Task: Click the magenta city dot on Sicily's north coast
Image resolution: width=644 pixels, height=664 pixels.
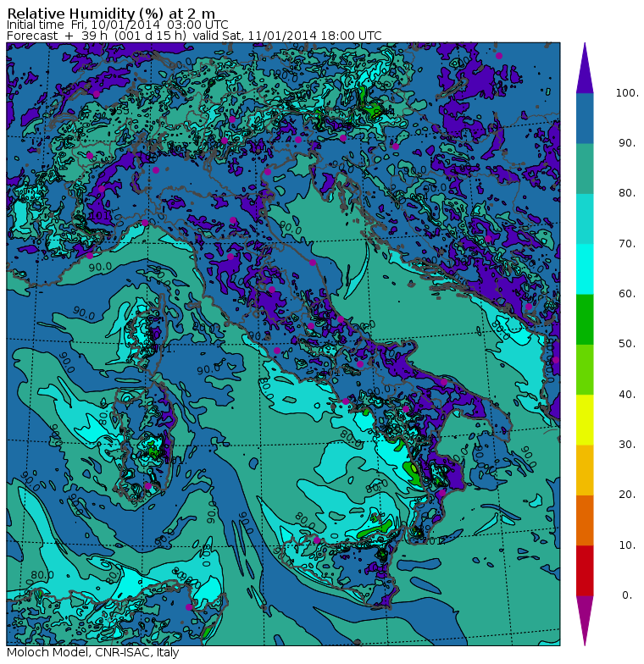Action: click(x=317, y=540)
